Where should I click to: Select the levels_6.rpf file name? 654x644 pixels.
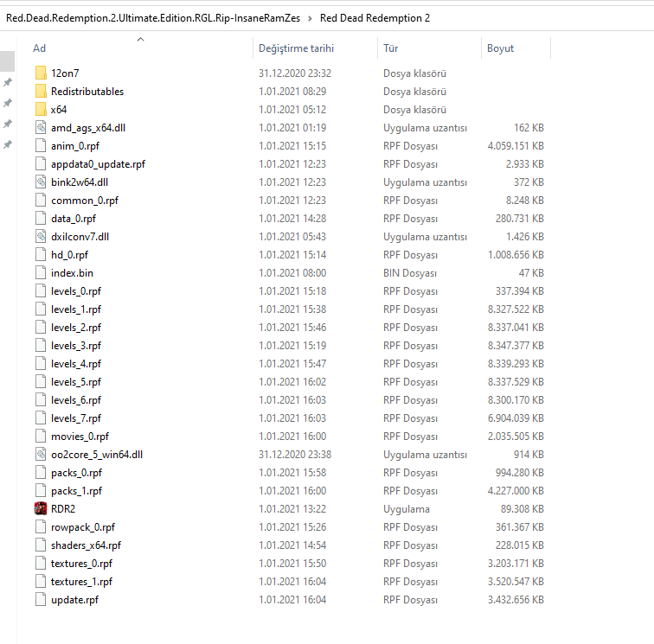coord(76,399)
